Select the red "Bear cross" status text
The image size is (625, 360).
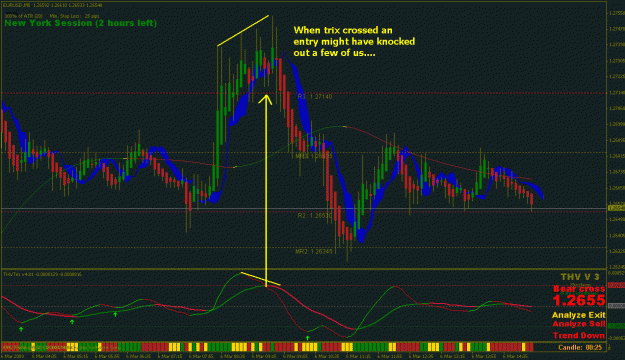point(579,289)
